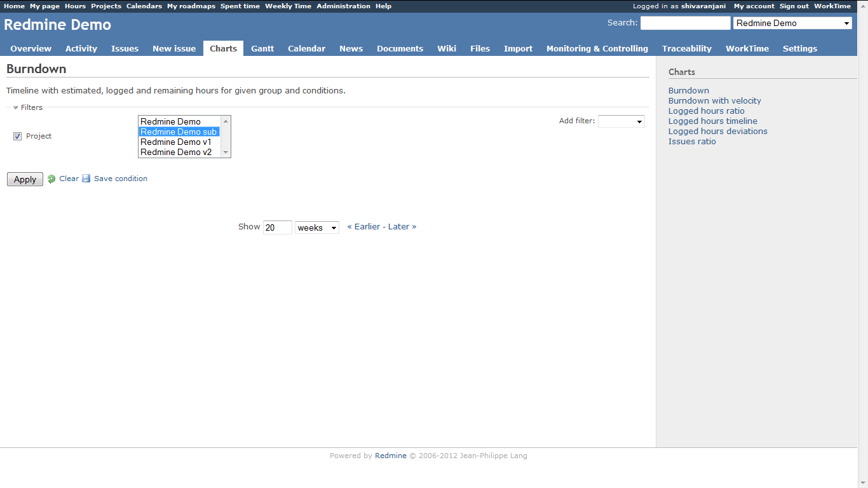The image size is (868, 488).
Task: Click the shivaranjani user link
Action: click(x=703, y=6)
